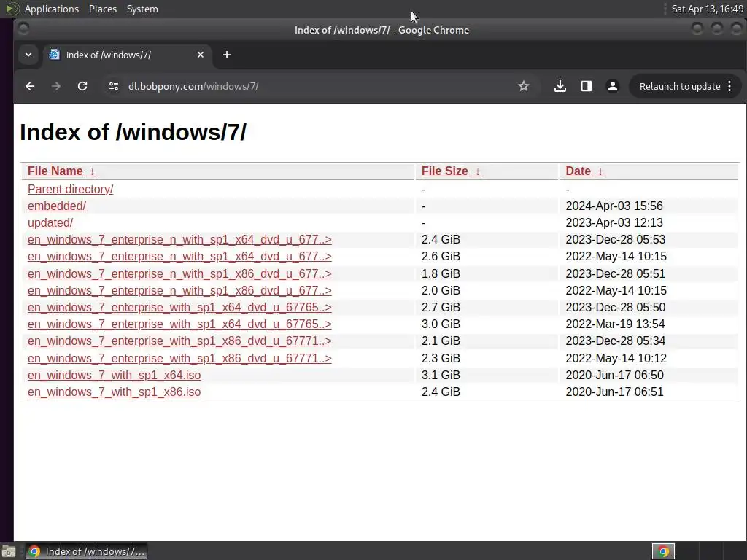Click the Chrome icon in taskbar tray
The image size is (747, 560).
coord(663,551)
